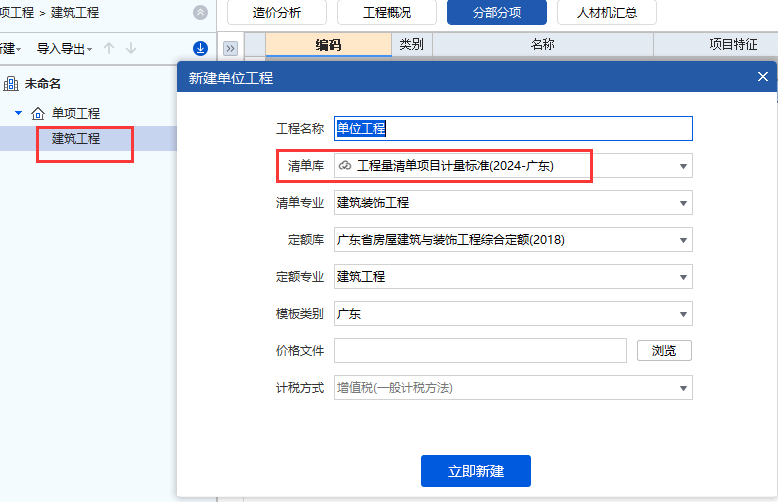The width and height of the screenshot is (778, 502).
Task: Switch to the 工程概况 tab
Action: pyautogui.click(x=387, y=12)
